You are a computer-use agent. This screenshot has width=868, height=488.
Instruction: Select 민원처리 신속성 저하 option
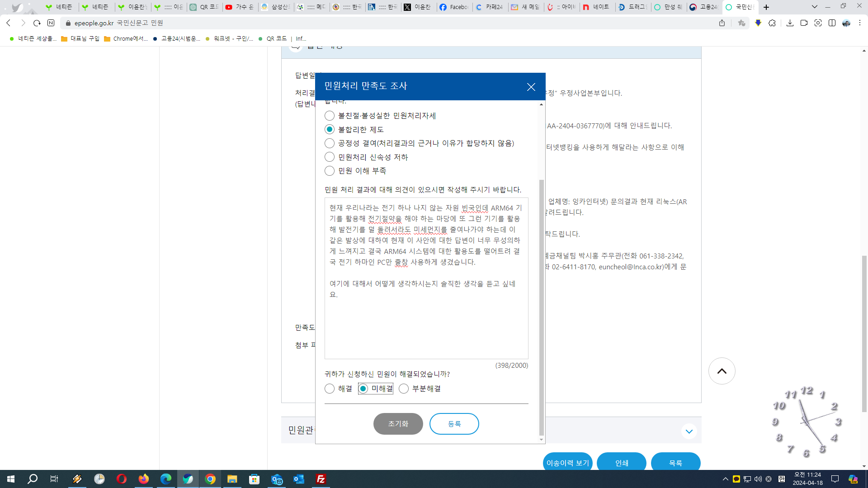point(330,157)
